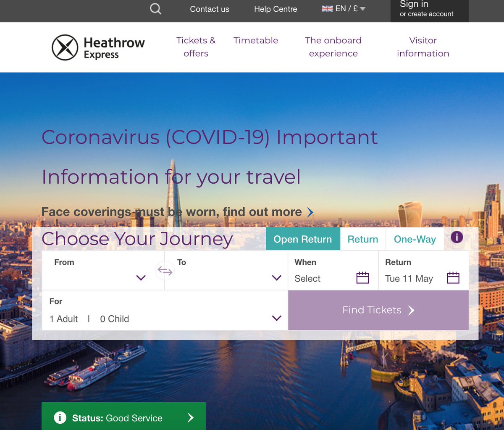Click the 1 Adult text
The width and height of the screenshot is (504, 430).
coord(63,319)
